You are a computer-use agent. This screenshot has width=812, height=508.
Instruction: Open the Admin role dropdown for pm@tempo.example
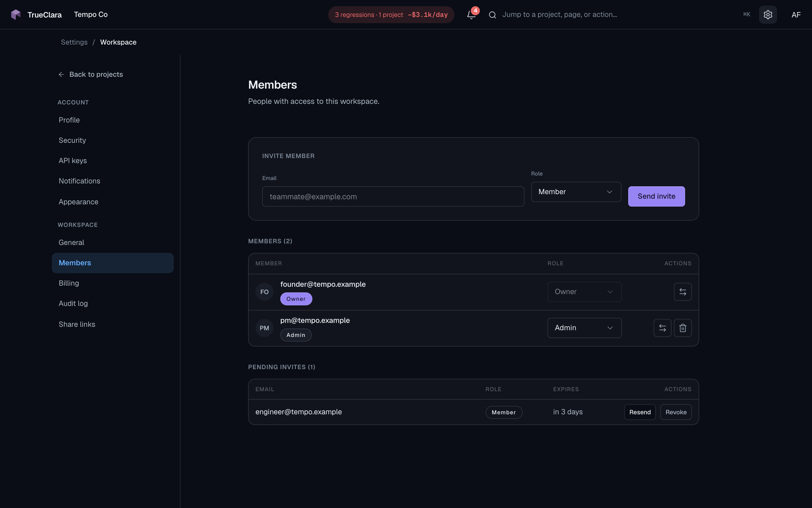pos(584,328)
